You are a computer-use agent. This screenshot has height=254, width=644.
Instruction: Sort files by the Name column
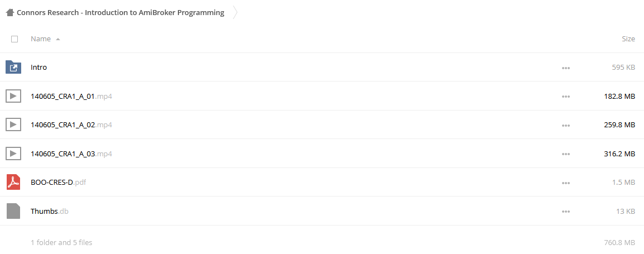[x=41, y=39]
